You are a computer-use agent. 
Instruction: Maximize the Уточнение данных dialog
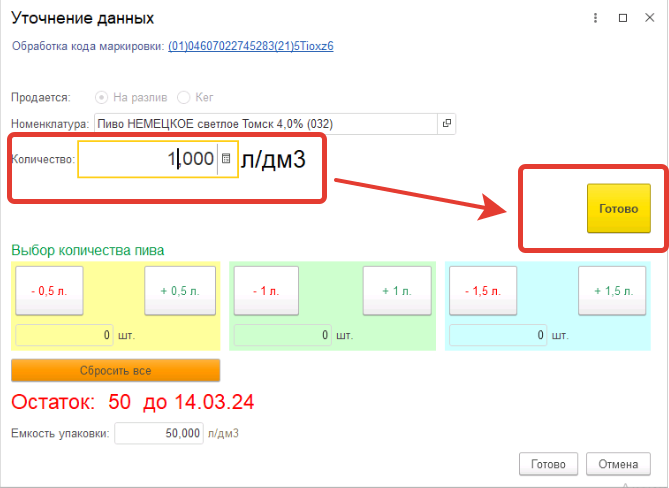[x=623, y=18]
